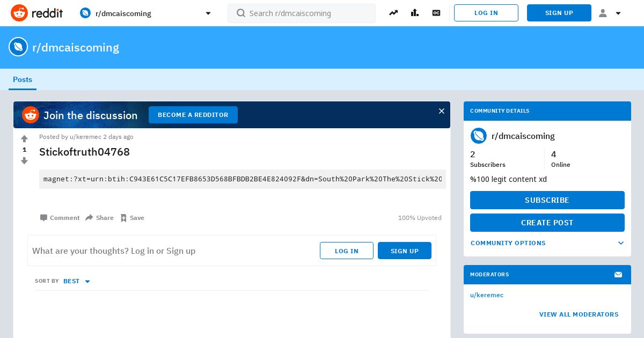Viewport: 644px width, 338px height.
Task: Open moderator u/keremec profile
Action: tap(487, 295)
